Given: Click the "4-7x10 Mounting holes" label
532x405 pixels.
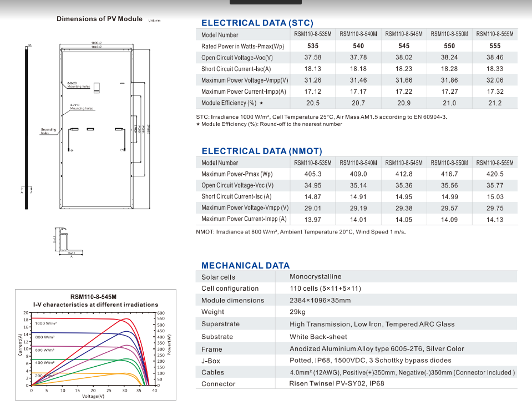Looking at the screenshot, I should click(x=81, y=107).
